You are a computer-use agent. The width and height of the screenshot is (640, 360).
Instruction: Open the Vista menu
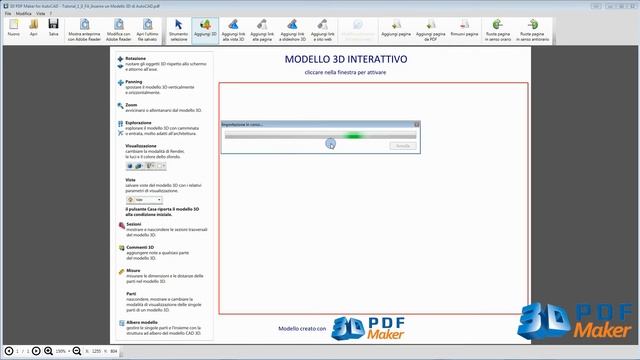[41, 13]
